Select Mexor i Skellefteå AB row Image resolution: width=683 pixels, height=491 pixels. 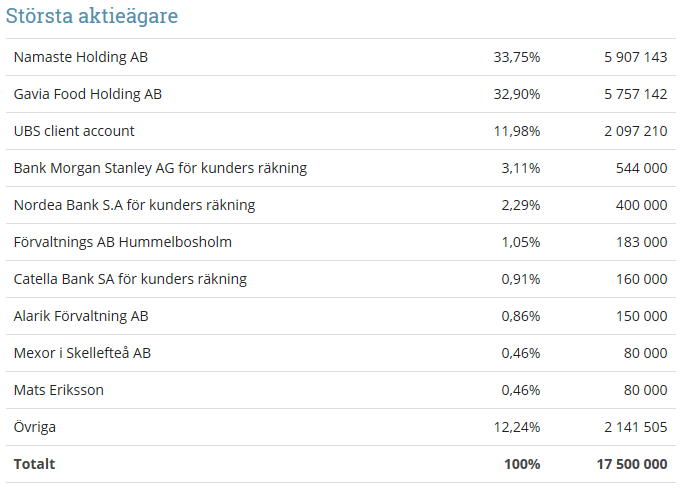click(82, 353)
